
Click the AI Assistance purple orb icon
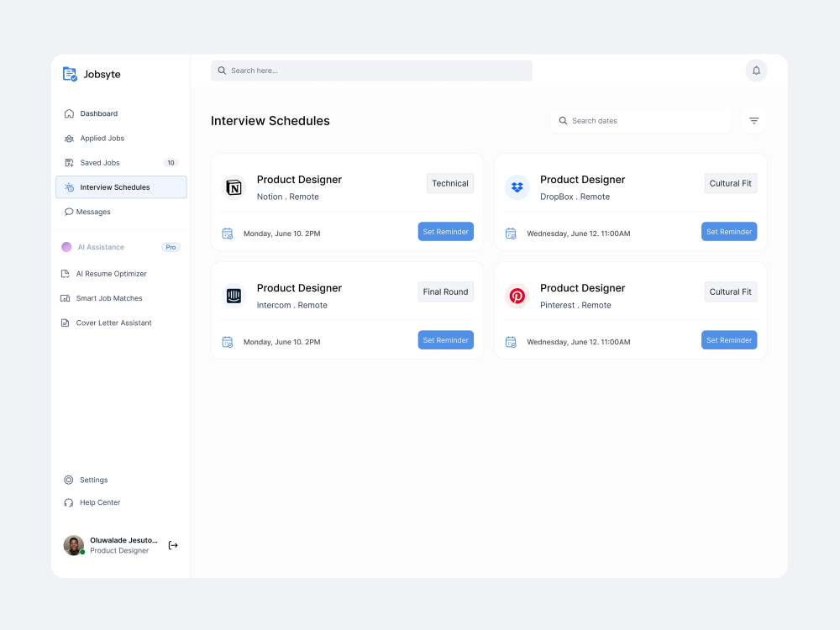tap(66, 247)
